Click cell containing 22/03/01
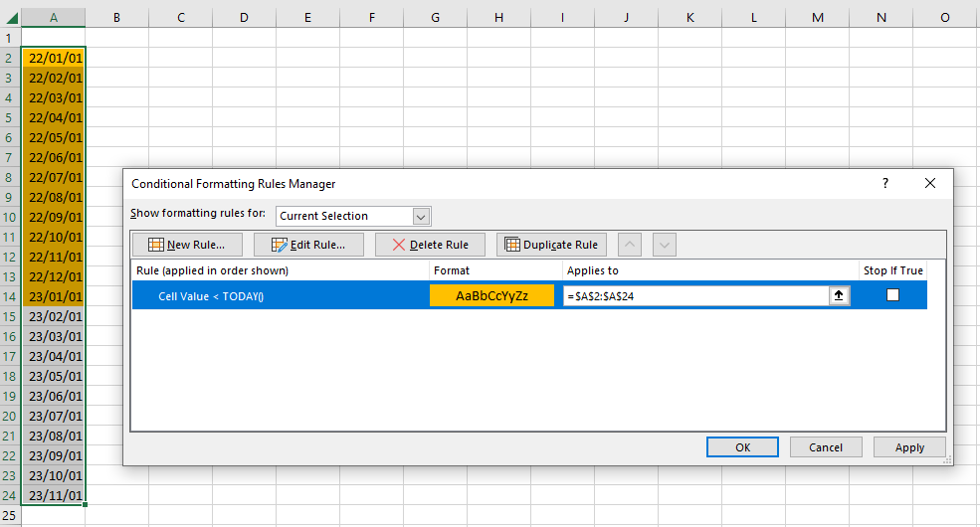 54,97
